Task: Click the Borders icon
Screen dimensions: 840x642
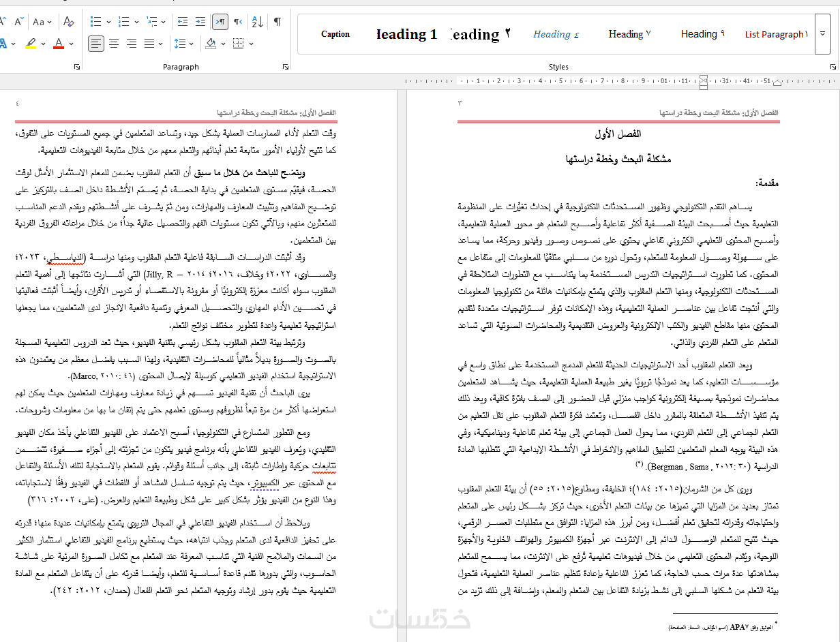Action: point(237,44)
